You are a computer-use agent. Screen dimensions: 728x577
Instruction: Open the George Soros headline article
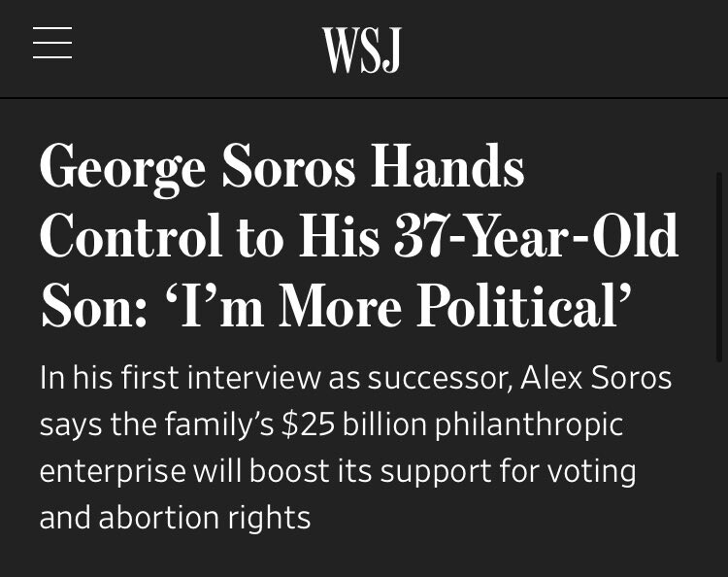357,235
